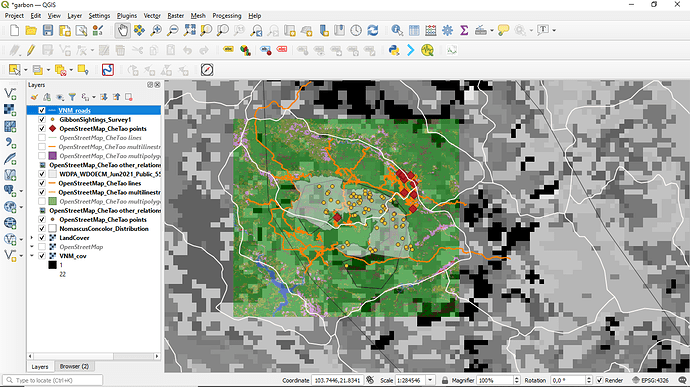The image size is (690, 387).
Task: Select the Pan Map hand tool
Action: 123,30
